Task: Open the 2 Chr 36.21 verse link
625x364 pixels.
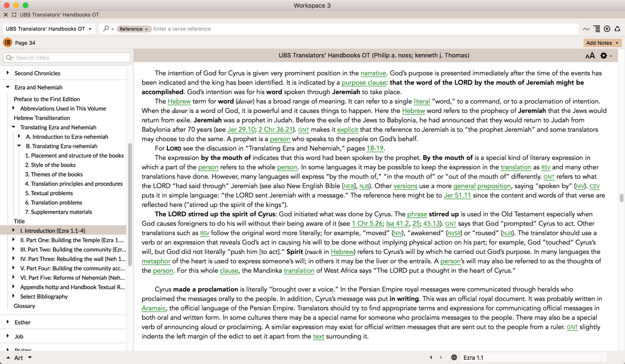Action: coord(275,130)
